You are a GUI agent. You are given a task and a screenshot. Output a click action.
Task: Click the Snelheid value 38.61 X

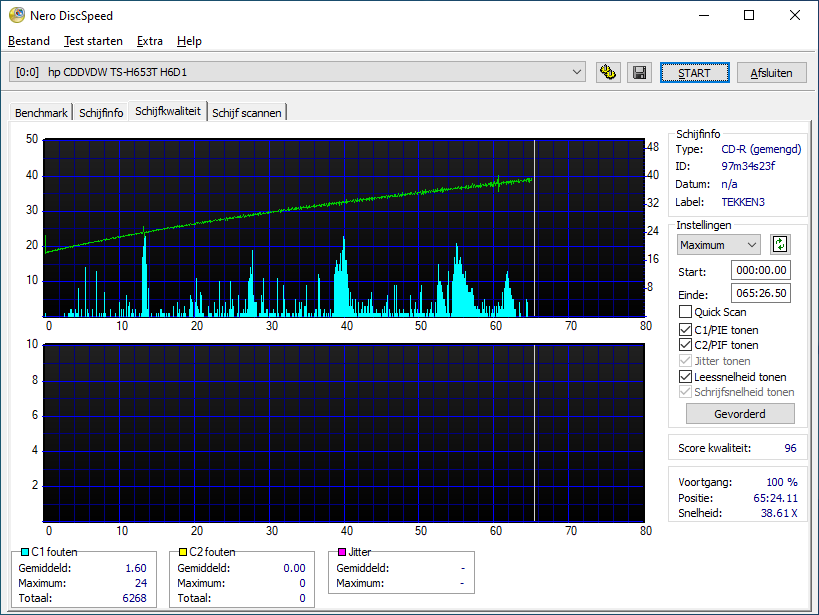tap(779, 513)
